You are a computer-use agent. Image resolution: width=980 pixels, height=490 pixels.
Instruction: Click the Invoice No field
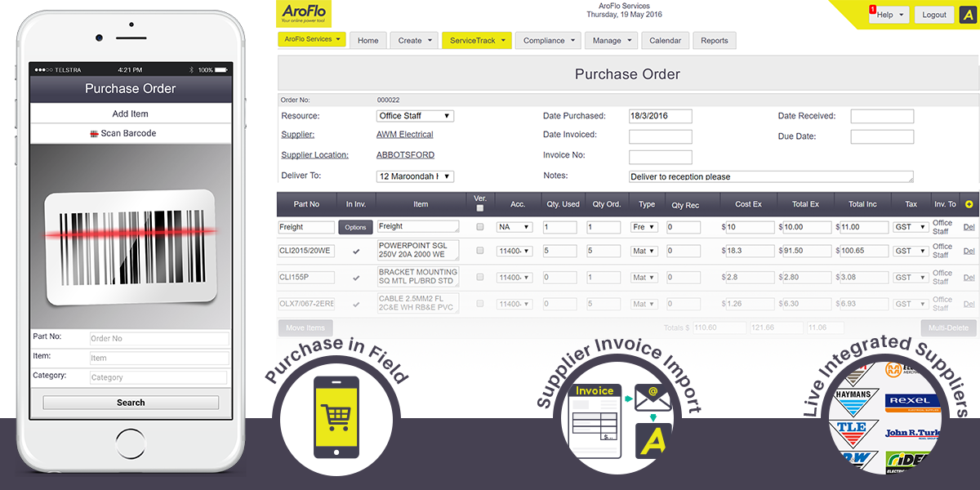(x=660, y=157)
